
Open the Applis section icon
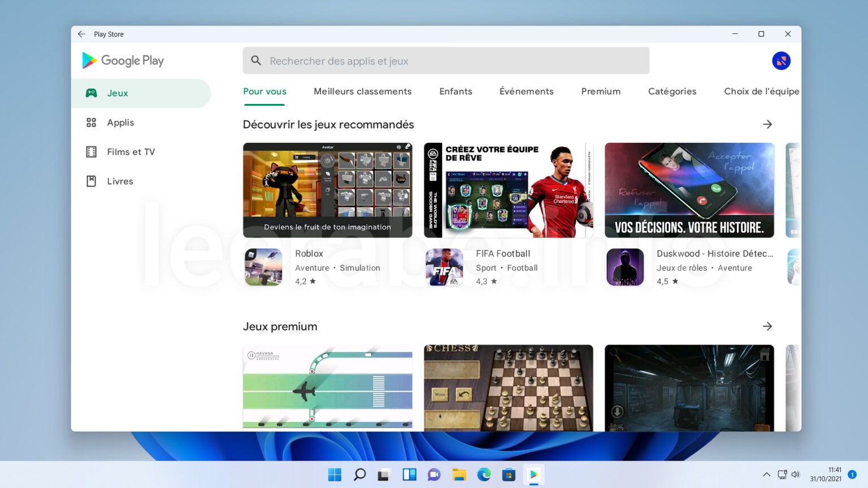[x=91, y=122]
